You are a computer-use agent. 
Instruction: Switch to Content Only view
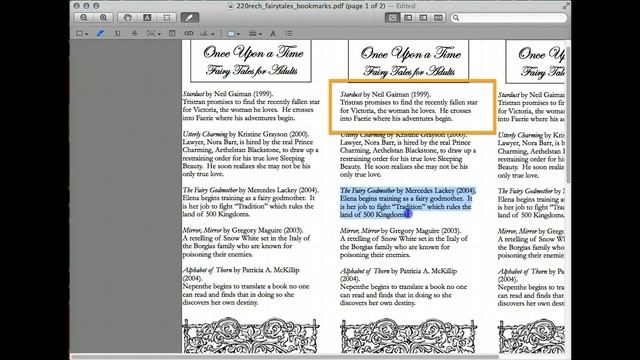392,18
